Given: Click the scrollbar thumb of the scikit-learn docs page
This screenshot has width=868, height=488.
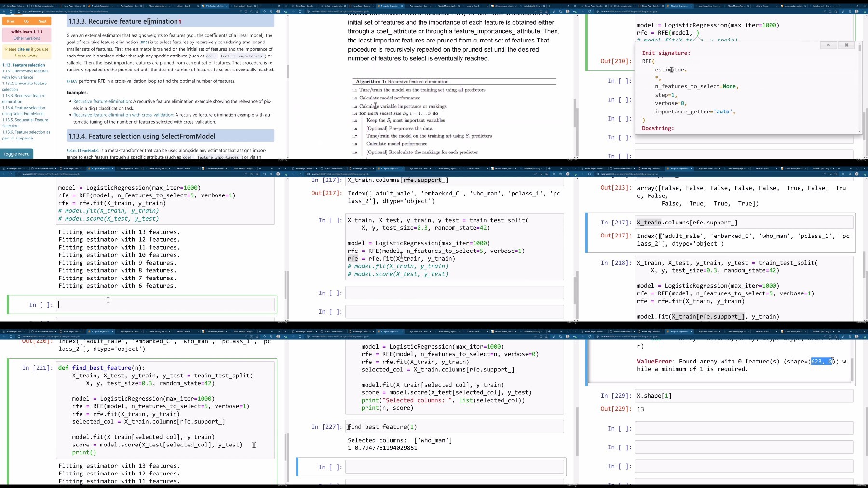Looking at the screenshot, I should (288, 71).
